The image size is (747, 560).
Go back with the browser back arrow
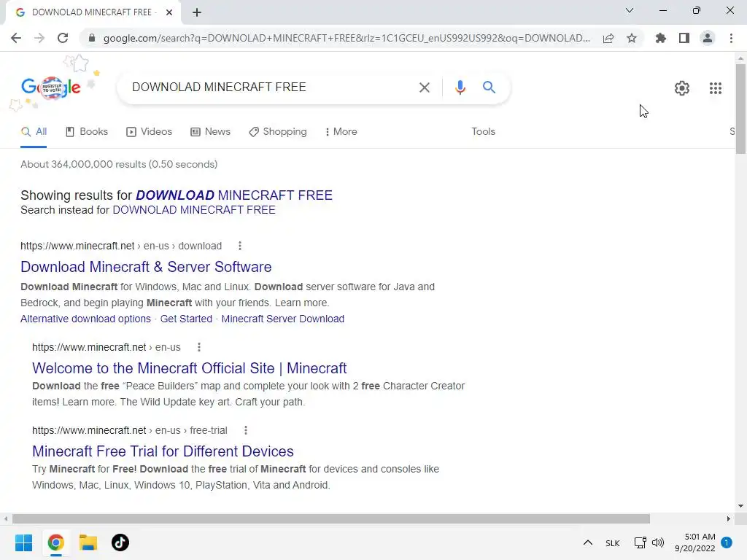(x=16, y=38)
